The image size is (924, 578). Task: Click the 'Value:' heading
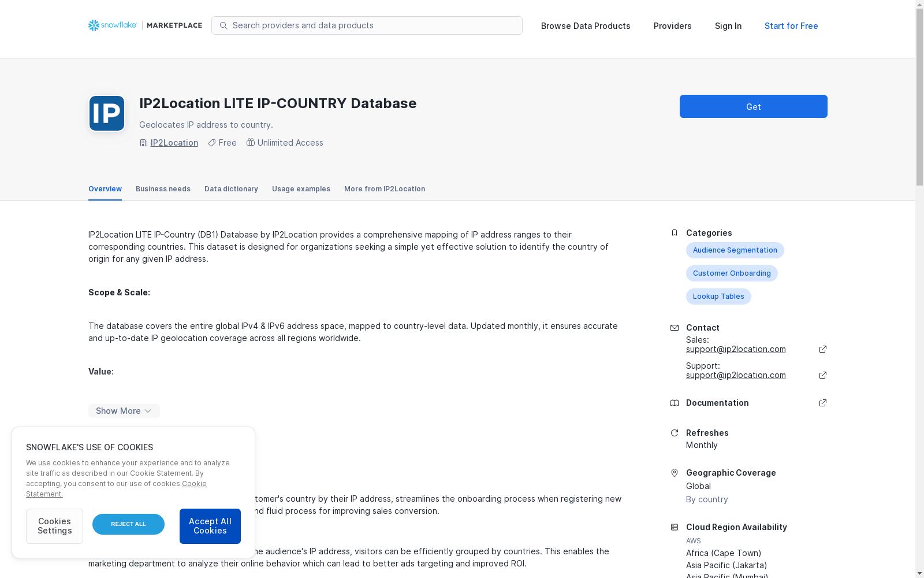[101, 372]
